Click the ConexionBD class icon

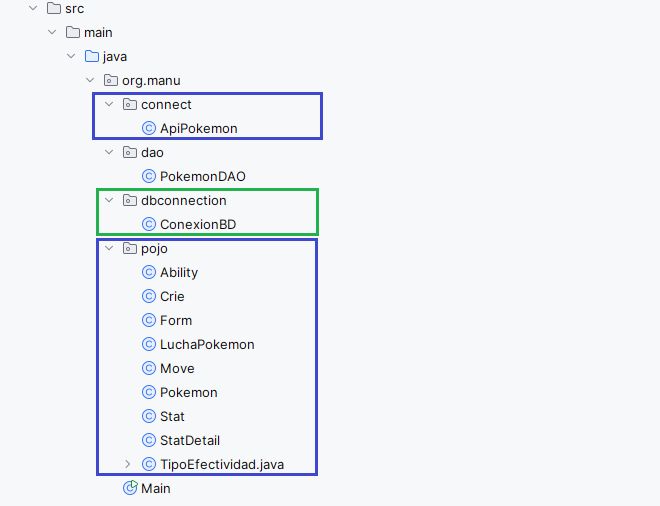click(149, 224)
